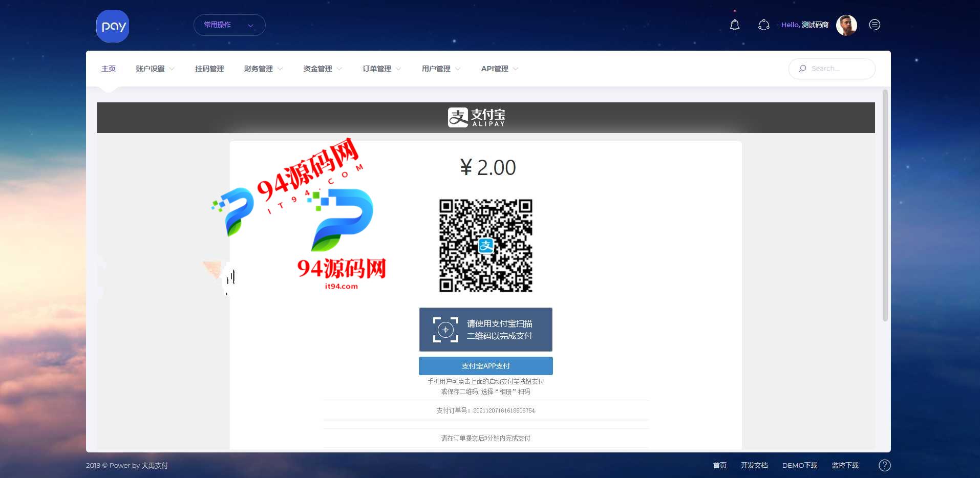Click the 请使用支付宝扫描 instruction box
This screenshot has height=478, width=980.
[485, 330]
